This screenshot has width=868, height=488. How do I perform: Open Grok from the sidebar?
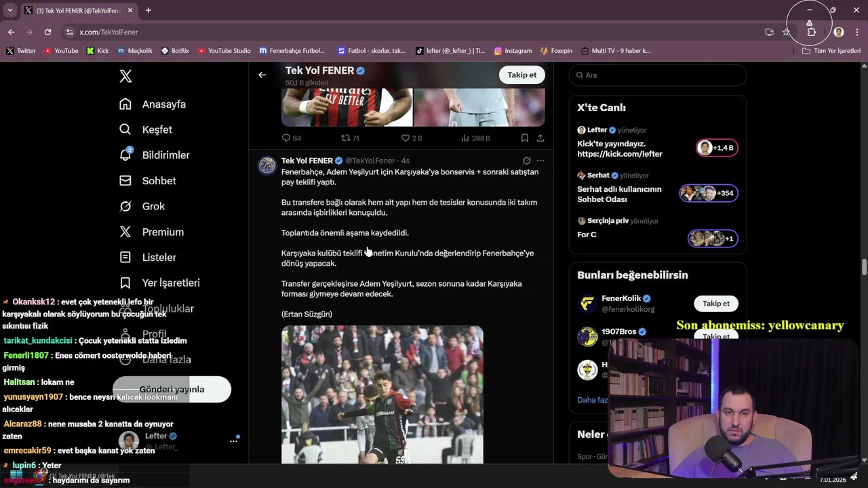142,206
